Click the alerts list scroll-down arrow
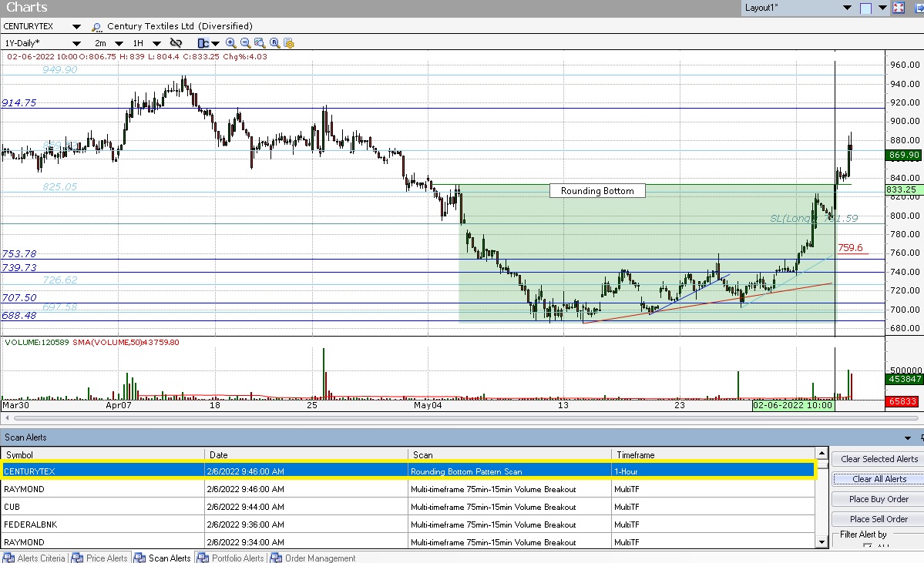Viewport: 924px width, 563px height. pyautogui.click(x=822, y=541)
